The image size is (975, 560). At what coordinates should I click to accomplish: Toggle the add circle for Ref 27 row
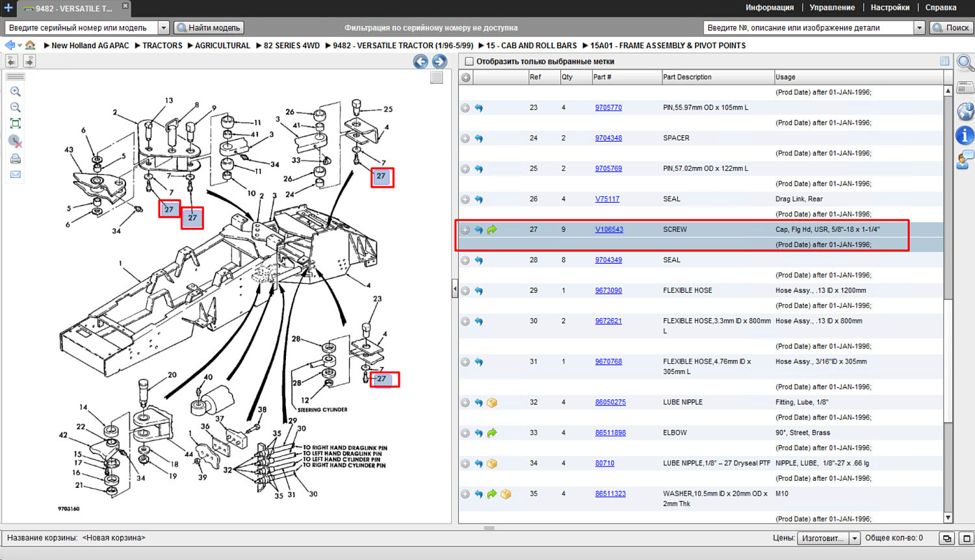465,230
